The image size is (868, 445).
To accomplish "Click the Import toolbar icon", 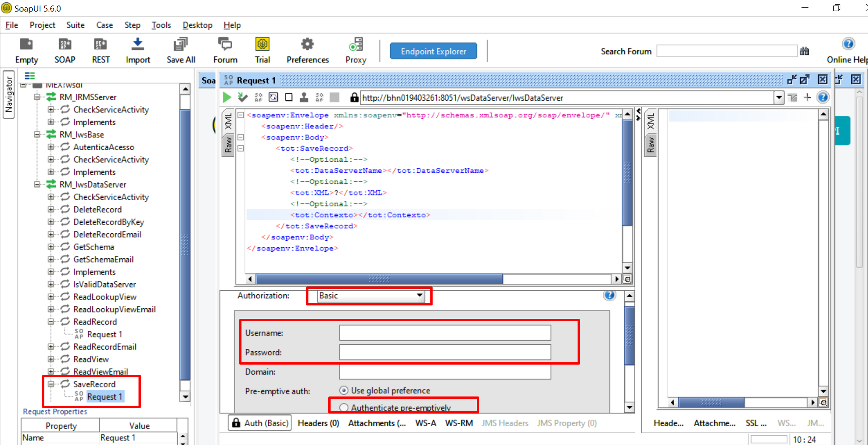I will pos(138,50).
